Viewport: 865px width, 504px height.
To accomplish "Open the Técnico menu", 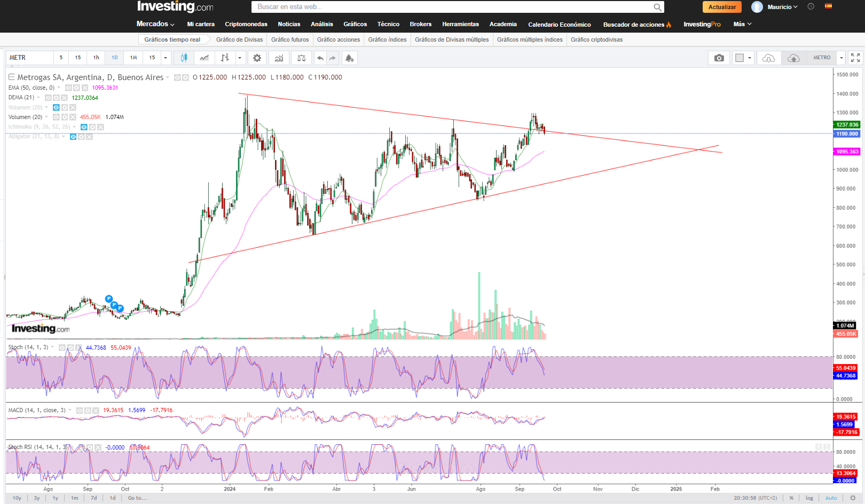I will 388,24.
